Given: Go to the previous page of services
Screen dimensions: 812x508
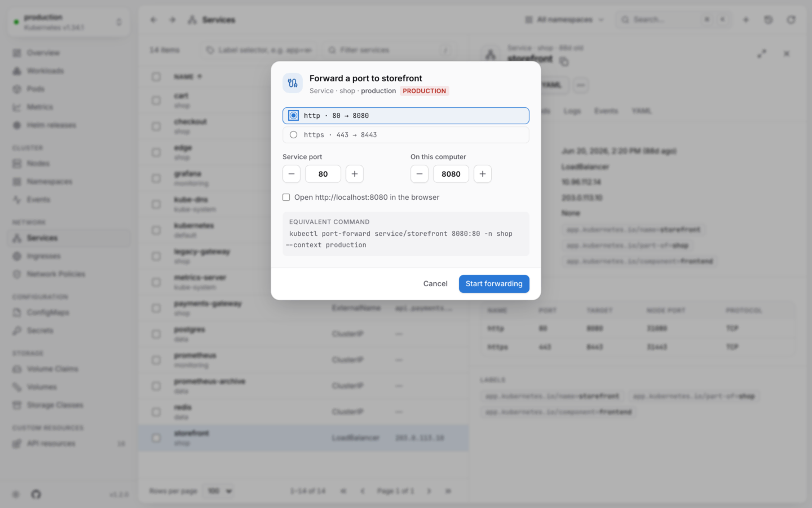Looking at the screenshot, I should [x=363, y=491].
